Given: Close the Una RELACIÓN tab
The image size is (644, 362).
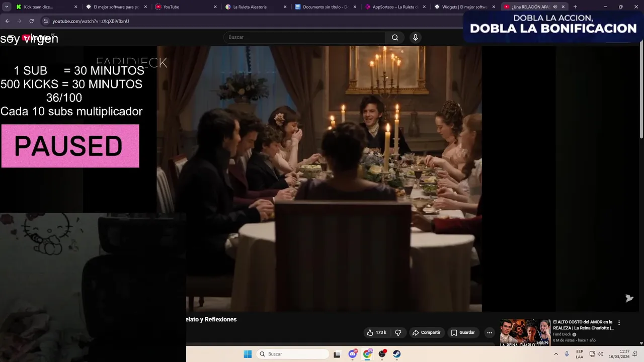Looking at the screenshot, I should coord(563,7).
